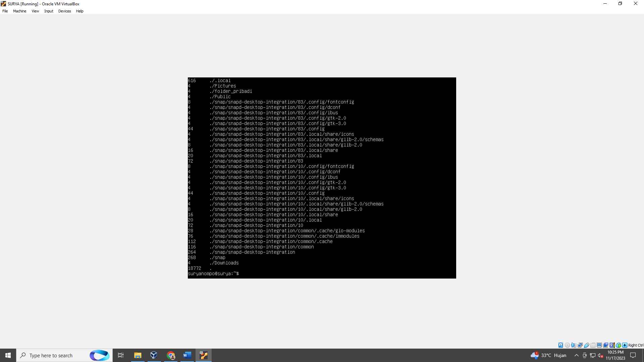Open the clock showing 10:25 PM
This screenshot has width=644, height=362.
click(x=615, y=355)
